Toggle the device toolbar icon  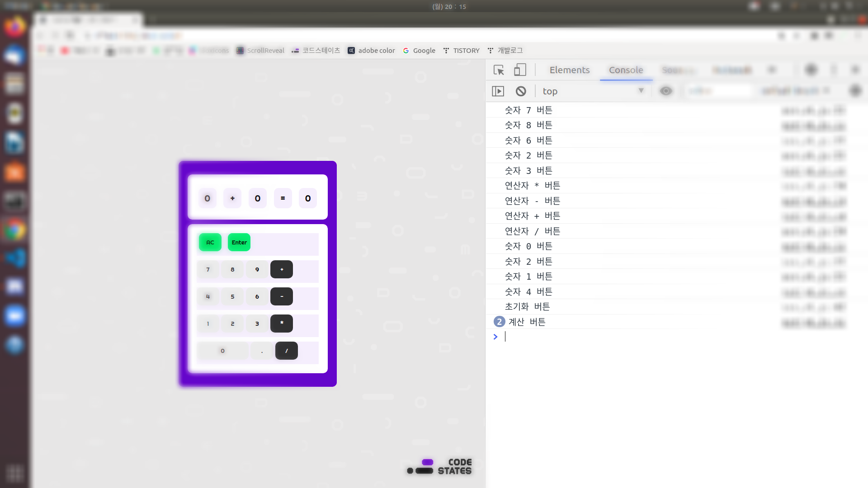[x=520, y=70]
